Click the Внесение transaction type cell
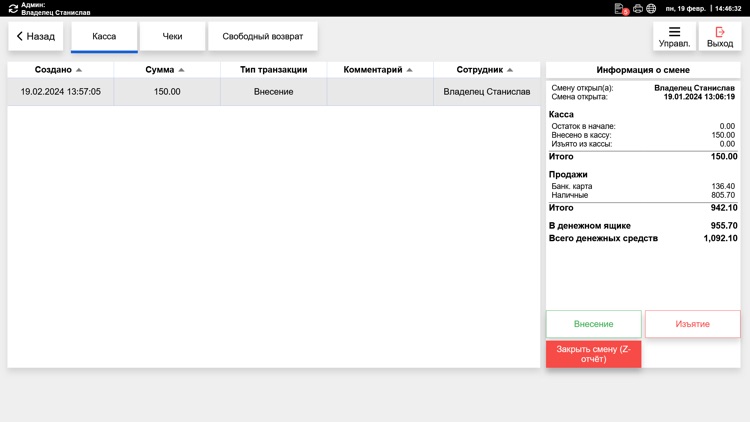The width and height of the screenshot is (750, 422). (x=274, y=91)
